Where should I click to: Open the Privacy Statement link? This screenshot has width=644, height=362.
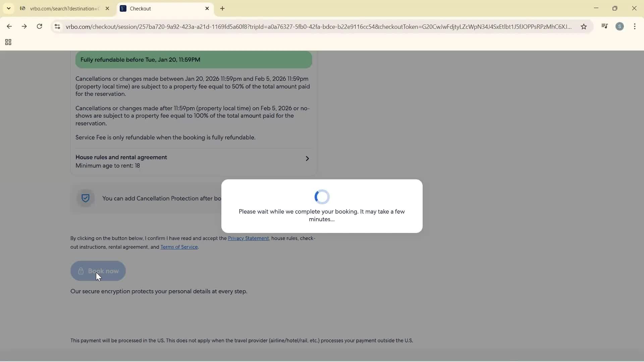(x=248, y=238)
